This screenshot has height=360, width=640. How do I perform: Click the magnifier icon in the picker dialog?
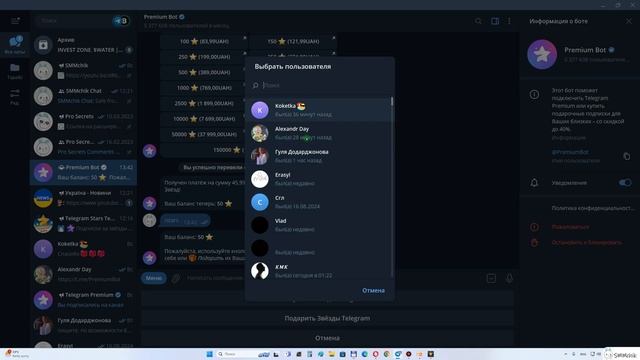[256, 85]
